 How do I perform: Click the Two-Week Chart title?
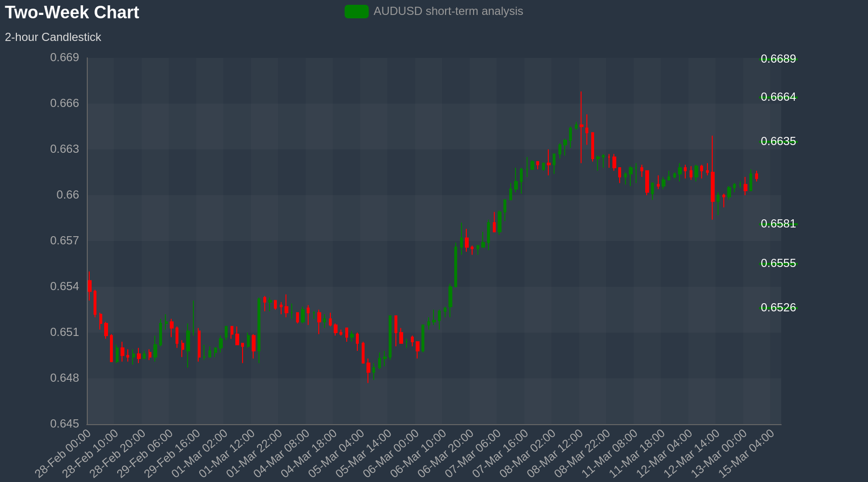coord(72,13)
